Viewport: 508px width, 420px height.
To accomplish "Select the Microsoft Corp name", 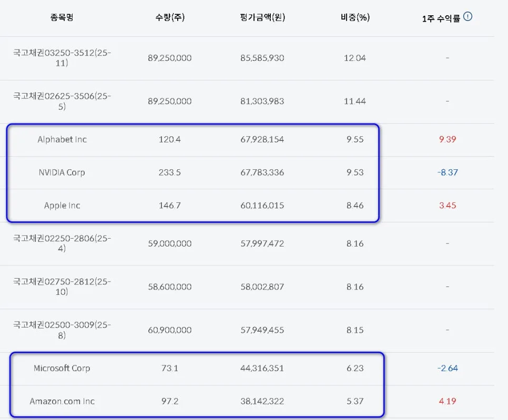I will tap(62, 368).
